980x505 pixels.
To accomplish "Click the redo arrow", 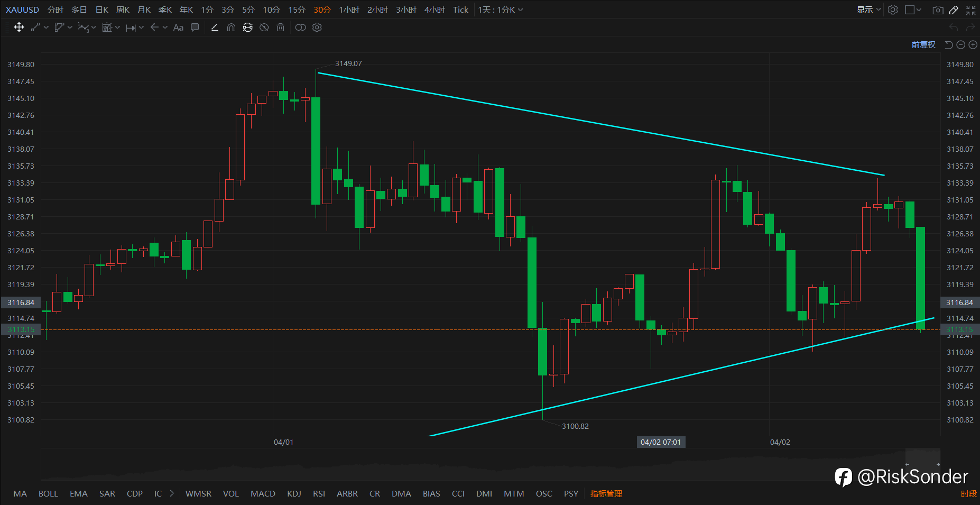I will [970, 27].
